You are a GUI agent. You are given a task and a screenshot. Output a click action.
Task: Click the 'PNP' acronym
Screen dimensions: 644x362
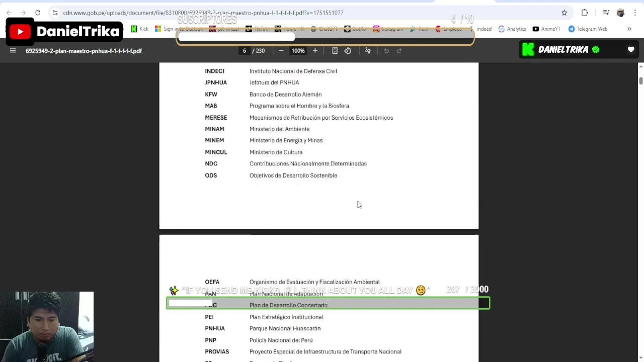210,340
